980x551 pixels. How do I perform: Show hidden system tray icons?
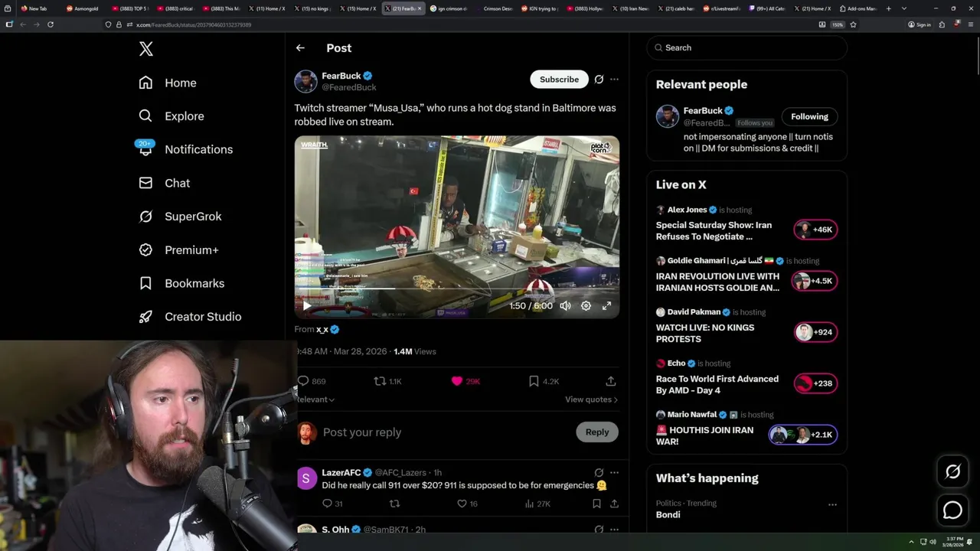coord(911,542)
